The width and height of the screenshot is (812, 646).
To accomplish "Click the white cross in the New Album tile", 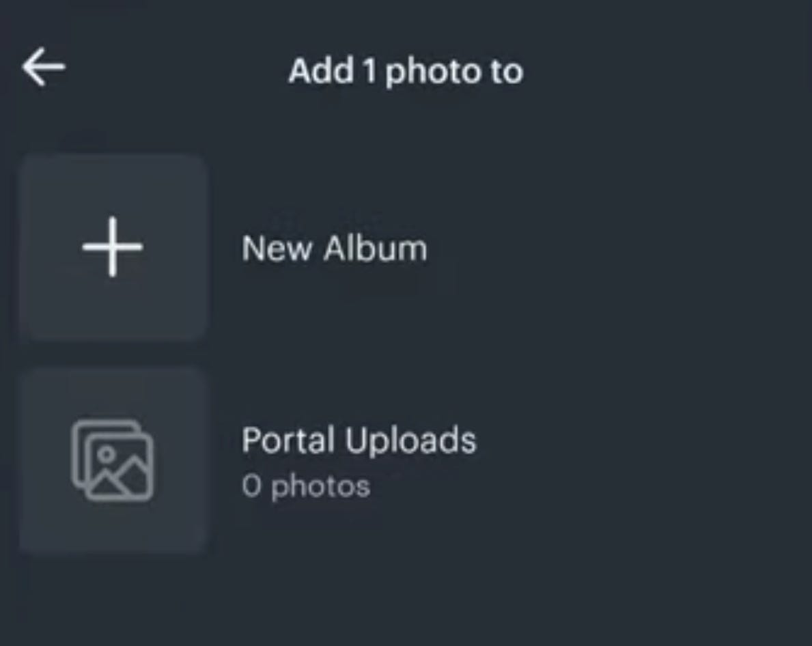I will click(x=113, y=247).
